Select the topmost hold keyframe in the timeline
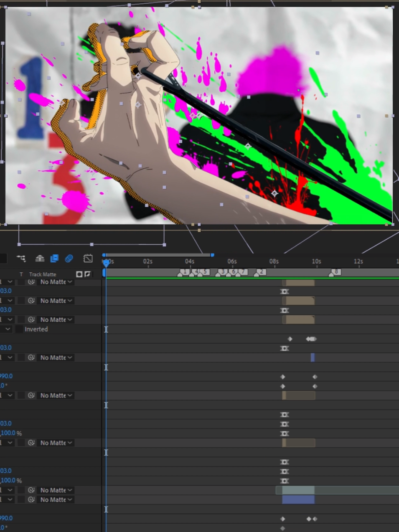Image resolution: width=399 pixels, height=532 pixels. [x=285, y=291]
